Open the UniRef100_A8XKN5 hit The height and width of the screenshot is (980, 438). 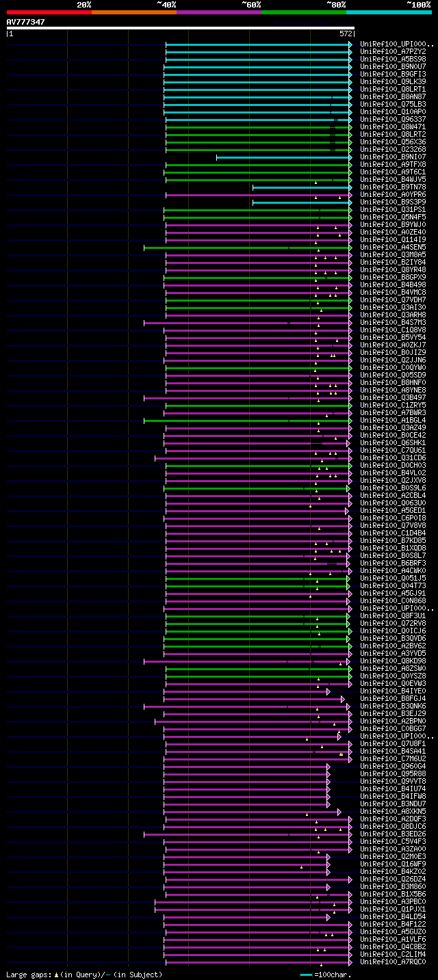click(393, 812)
